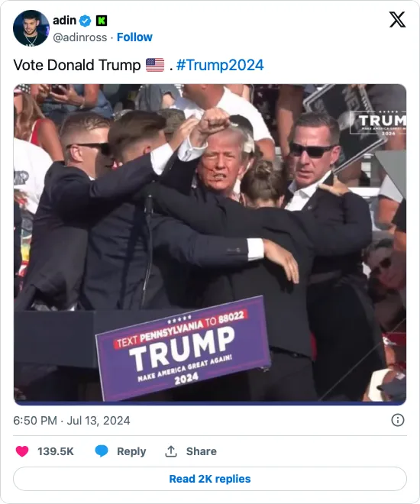Viewport: 420px width, 504px height.
Task: Click the share upload arrow icon
Action: pyautogui.click(x=171, y=451)
